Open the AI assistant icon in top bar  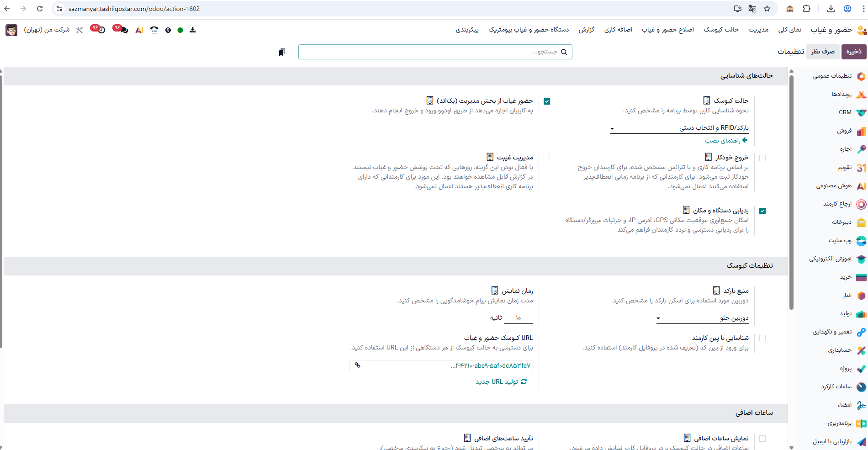click(x=139, y=30)
